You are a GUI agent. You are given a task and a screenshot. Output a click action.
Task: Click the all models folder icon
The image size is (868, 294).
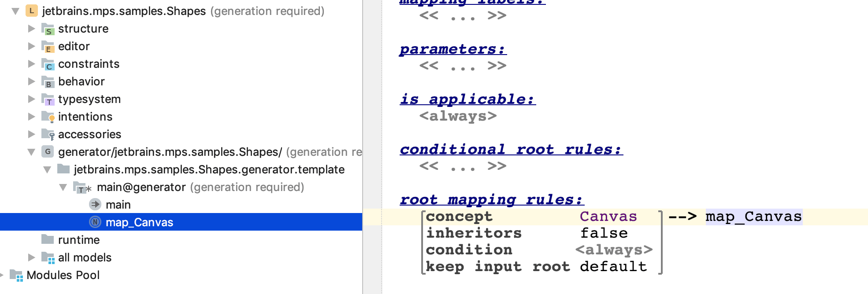48,257
